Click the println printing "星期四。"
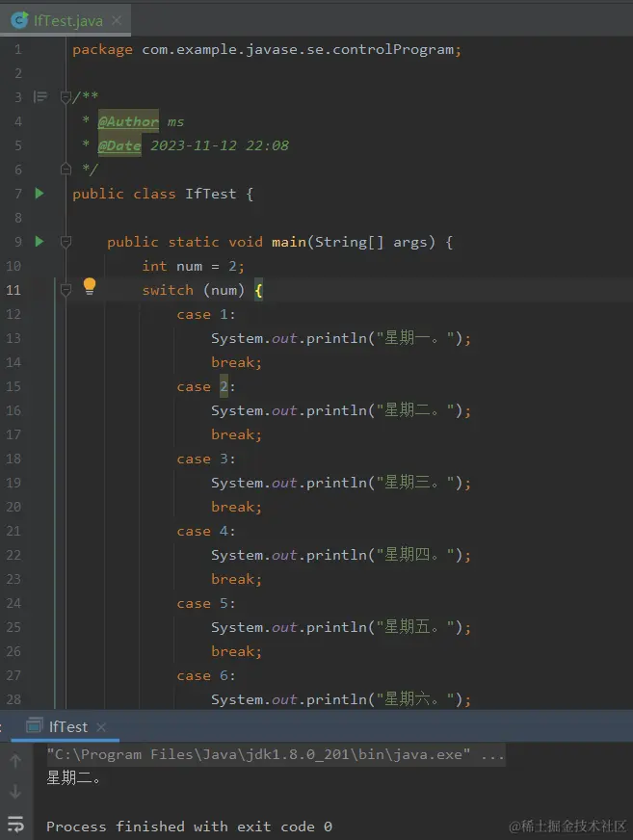The image size is (633, 840). click(x=341, y=555)
